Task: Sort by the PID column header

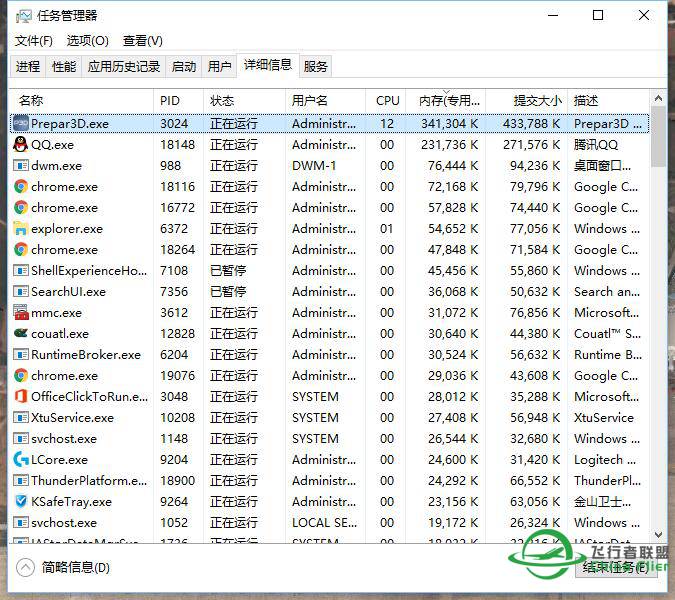Action: click(178, 101)
